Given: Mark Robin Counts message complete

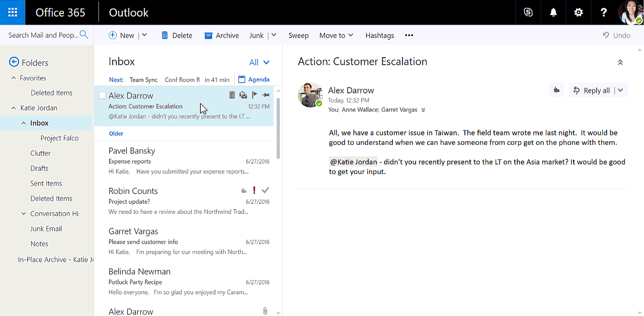Looking at the screenshot, I should 266,190.
